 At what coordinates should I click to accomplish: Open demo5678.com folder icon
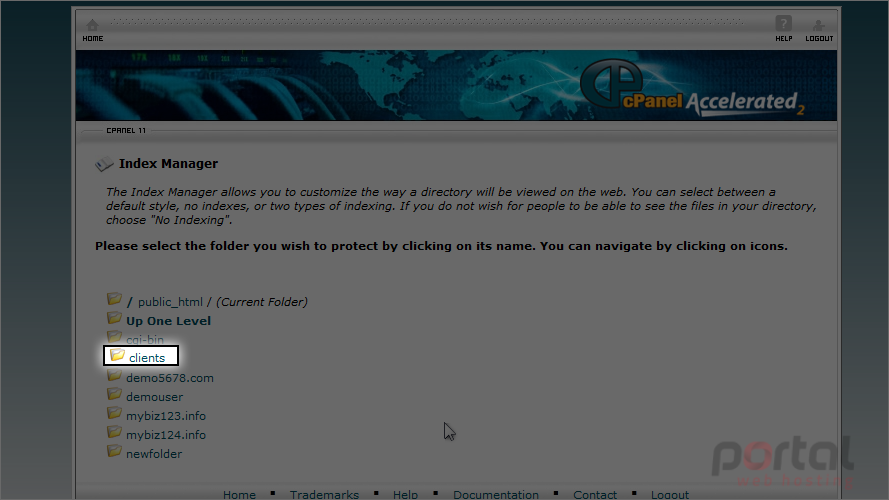[115, 375]
